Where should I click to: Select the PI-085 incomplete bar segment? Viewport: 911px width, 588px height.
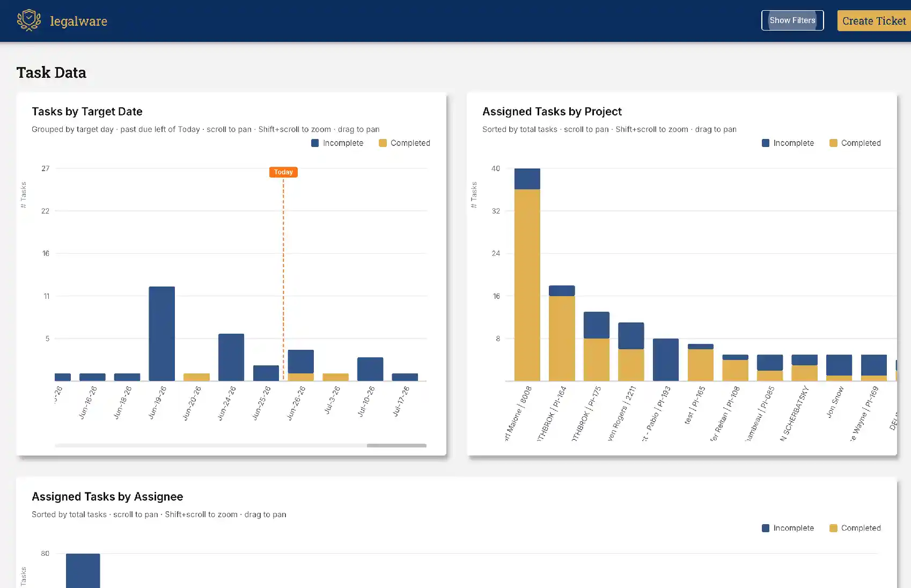pyautogui.click(x=770, y=363)
